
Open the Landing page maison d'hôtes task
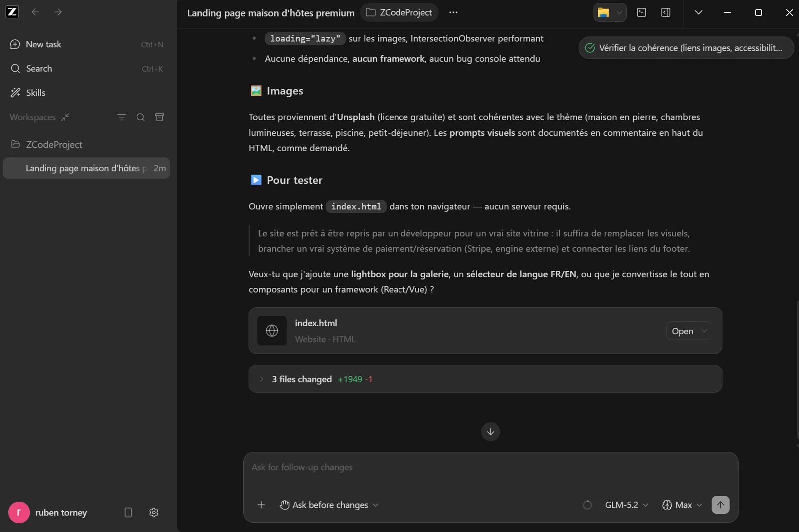(87, 168)
